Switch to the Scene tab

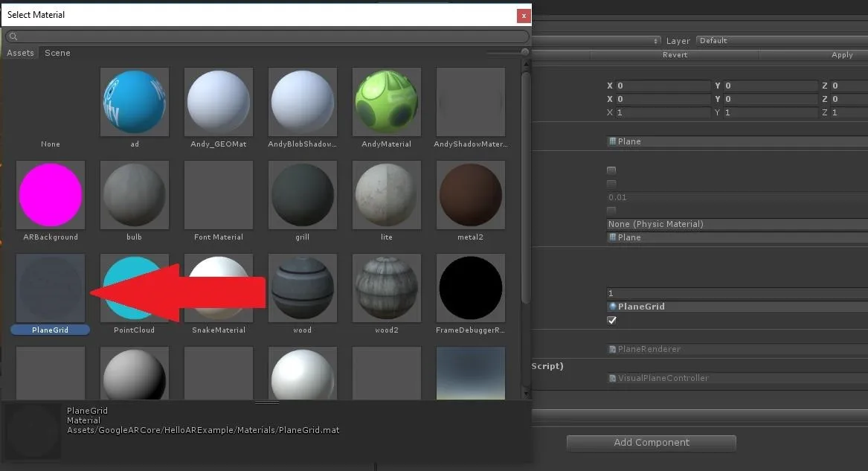(57, 53)
